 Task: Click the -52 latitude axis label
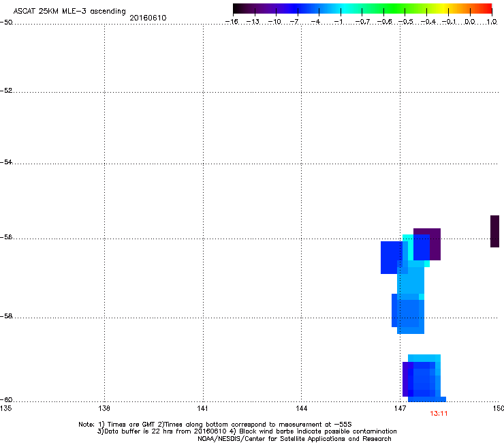click(x=6, y=91)
